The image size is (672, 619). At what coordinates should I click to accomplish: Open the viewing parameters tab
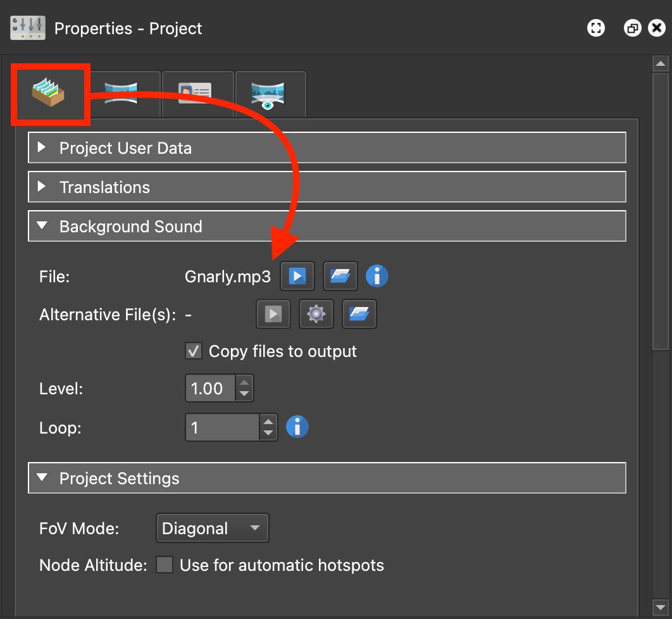(x=271, y=94)
